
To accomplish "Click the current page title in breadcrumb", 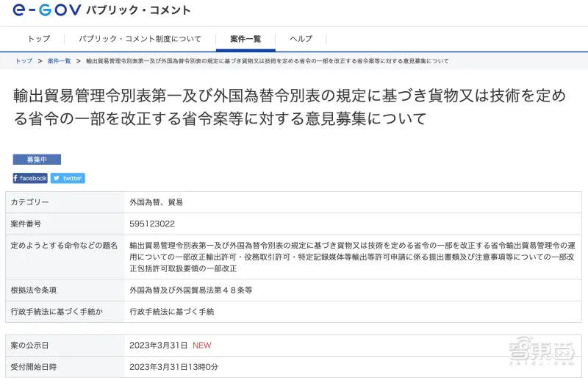I will [267, 61].
